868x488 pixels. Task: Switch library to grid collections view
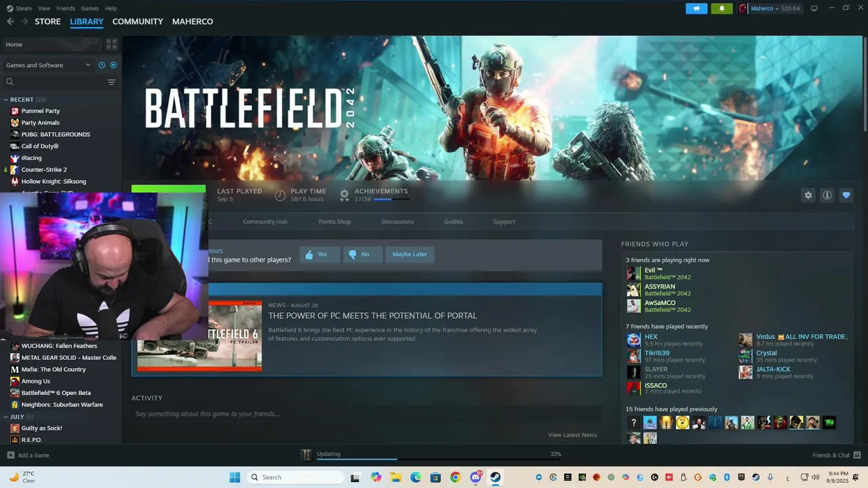tap(112, 44)
